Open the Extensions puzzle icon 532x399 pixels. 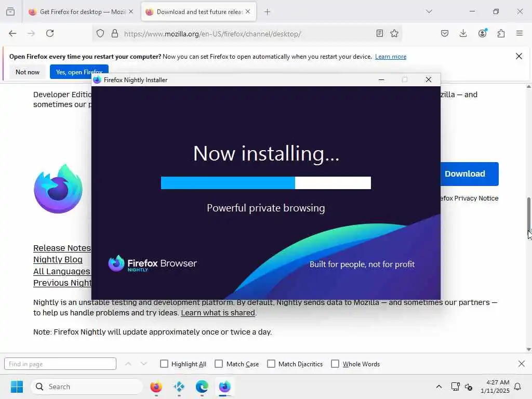501,33
